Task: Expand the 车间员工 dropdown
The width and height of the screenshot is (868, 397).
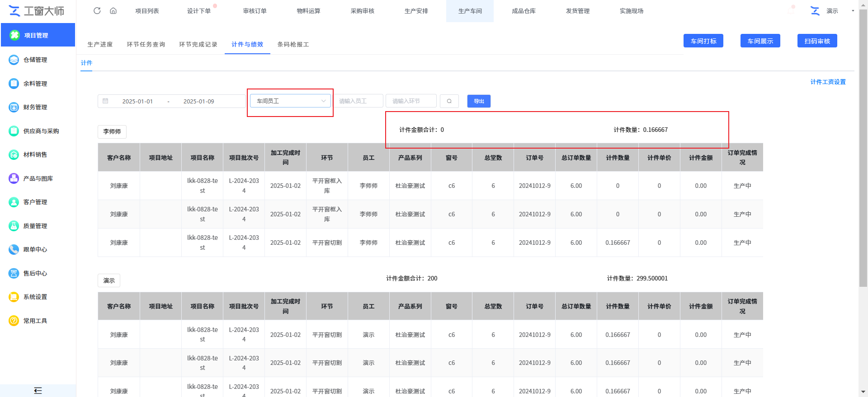Action: (290, 101)
